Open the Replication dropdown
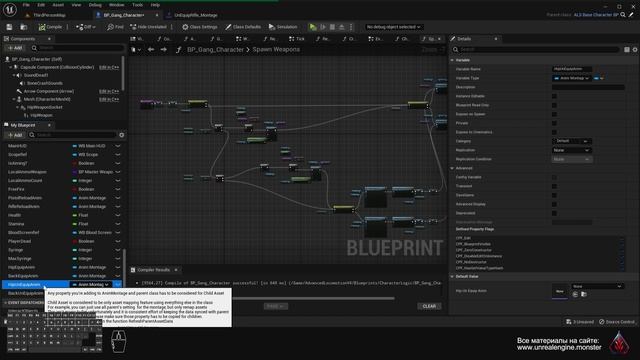Image resolution: width=640 pixels, height=360 pixels. [x=572, y=150]
